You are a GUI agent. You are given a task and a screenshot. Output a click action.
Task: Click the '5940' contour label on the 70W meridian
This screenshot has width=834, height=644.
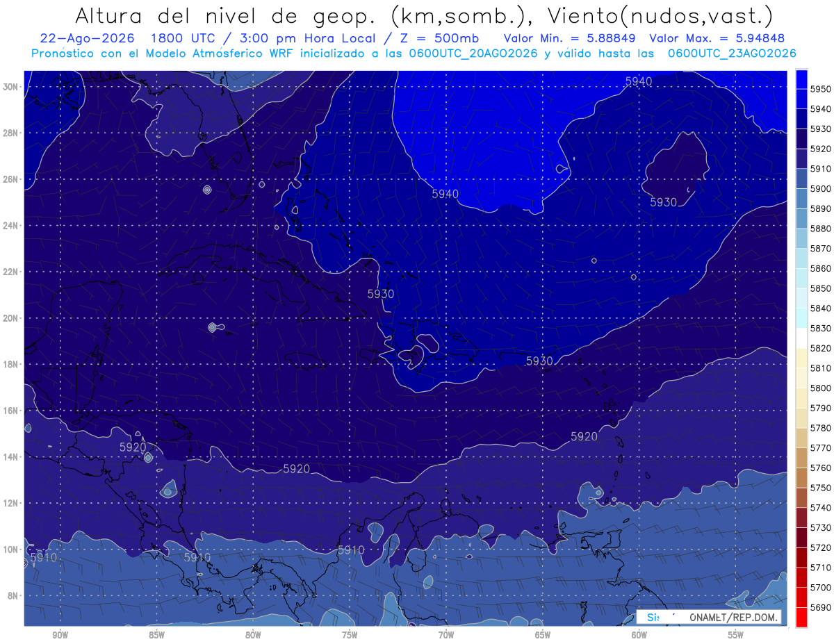click(445, 194)
